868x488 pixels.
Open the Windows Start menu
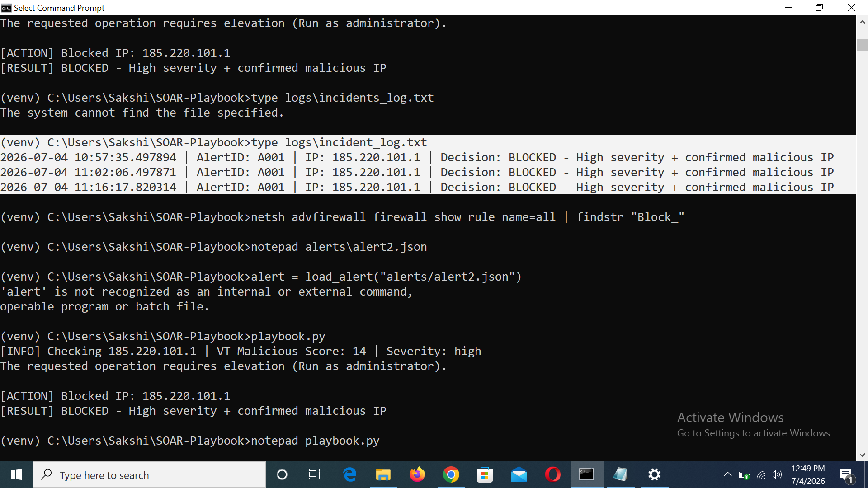[16, 474]
